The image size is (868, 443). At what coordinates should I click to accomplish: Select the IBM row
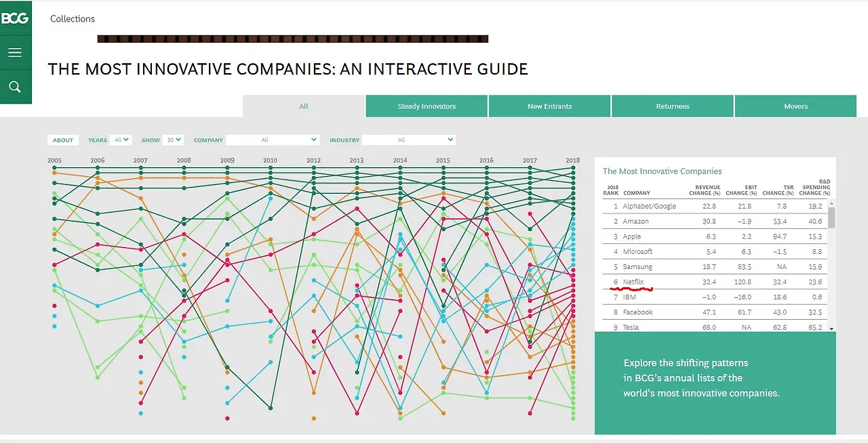(714, 297)
